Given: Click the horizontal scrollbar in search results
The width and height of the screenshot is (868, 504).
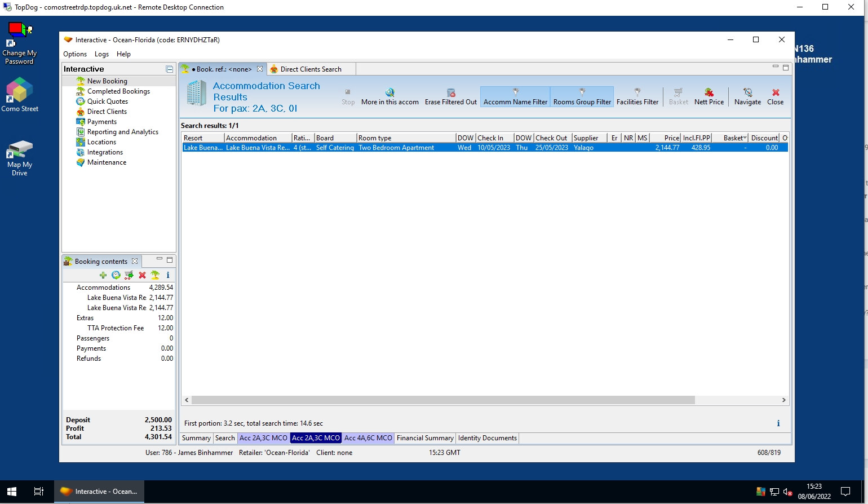Looking at the screenshot, I should pyautogui.click(x=443, y=400).
